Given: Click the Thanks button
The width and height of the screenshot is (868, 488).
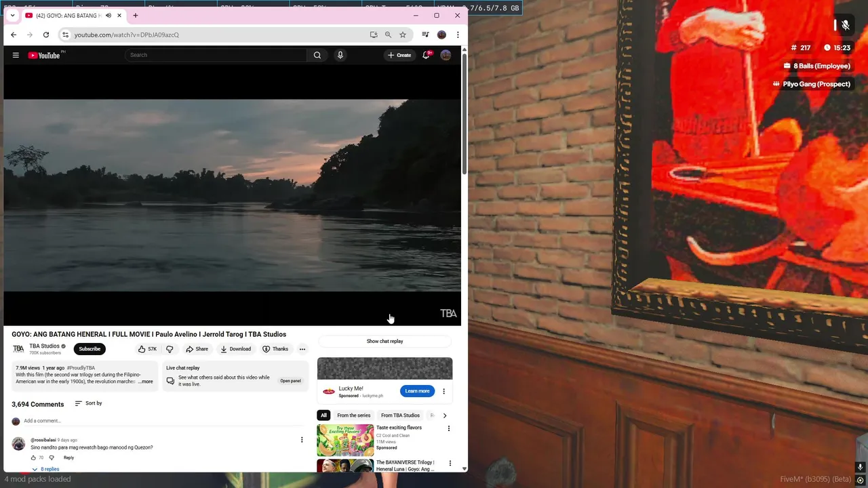Looking at the screenshot, I should (x=275, y=349).
